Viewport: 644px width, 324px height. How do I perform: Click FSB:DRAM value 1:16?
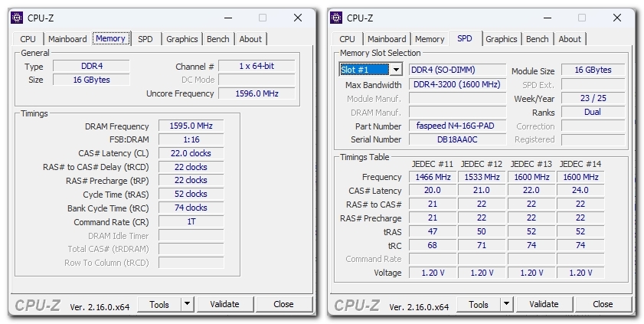pyautogui.click(x=191, y=139)
